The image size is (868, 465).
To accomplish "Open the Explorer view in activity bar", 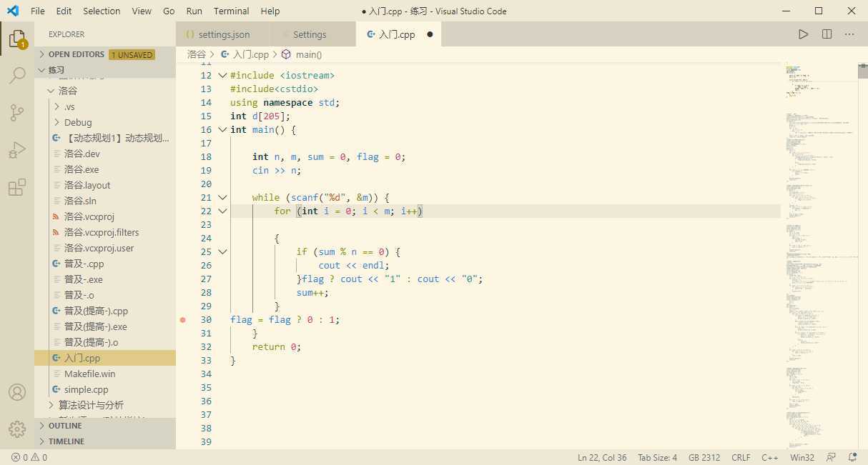I will (17, 39).
